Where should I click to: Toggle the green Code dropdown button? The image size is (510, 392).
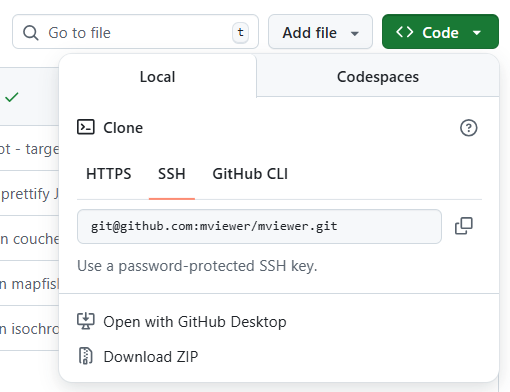440,32
